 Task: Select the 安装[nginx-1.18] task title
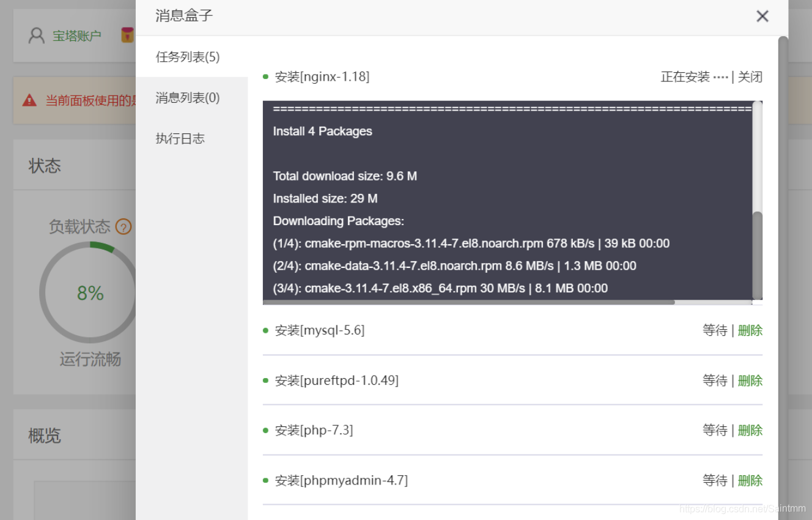tap(322, 77)
